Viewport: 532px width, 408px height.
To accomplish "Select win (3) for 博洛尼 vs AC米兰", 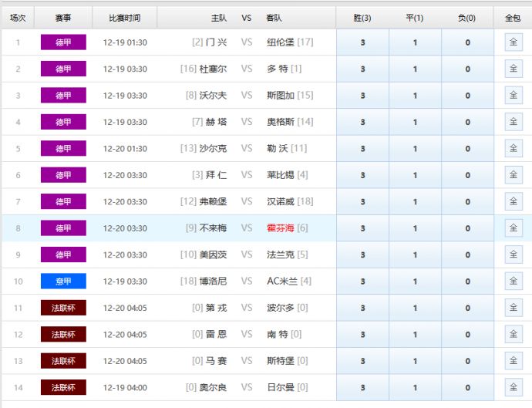I will [362, 281].
